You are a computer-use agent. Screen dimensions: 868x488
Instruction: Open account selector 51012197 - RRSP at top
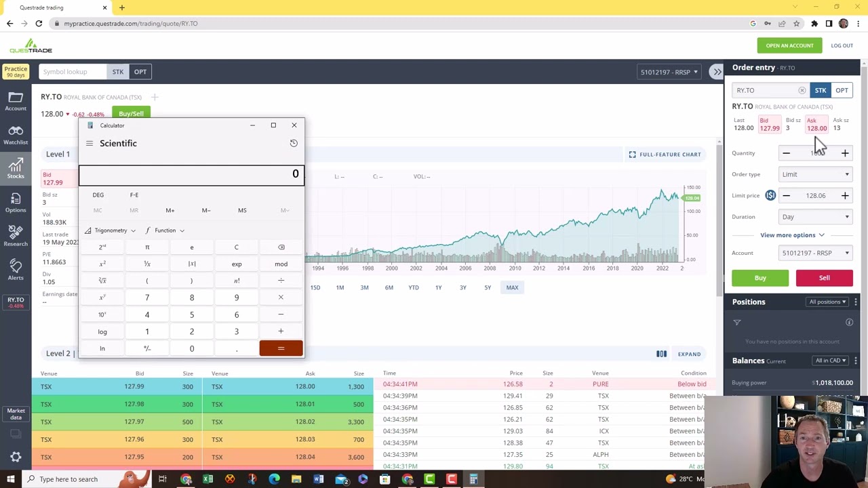tap(669, 72)
